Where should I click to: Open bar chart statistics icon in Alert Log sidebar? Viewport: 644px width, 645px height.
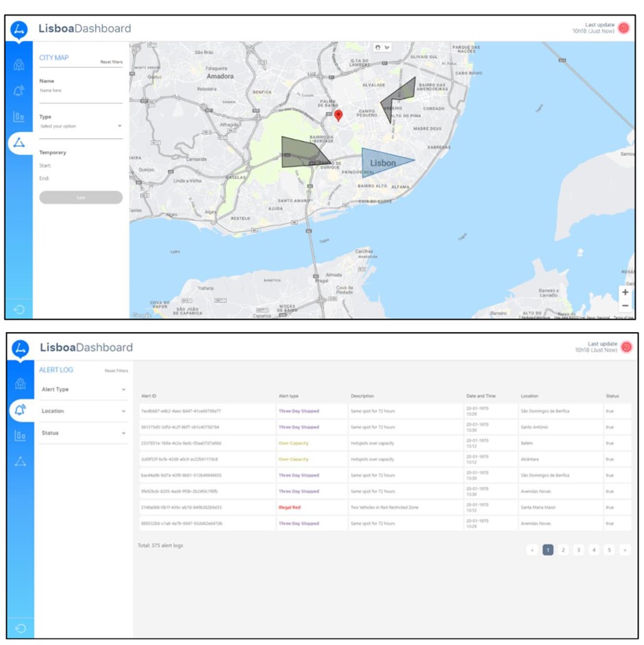[x=20, y=435]
